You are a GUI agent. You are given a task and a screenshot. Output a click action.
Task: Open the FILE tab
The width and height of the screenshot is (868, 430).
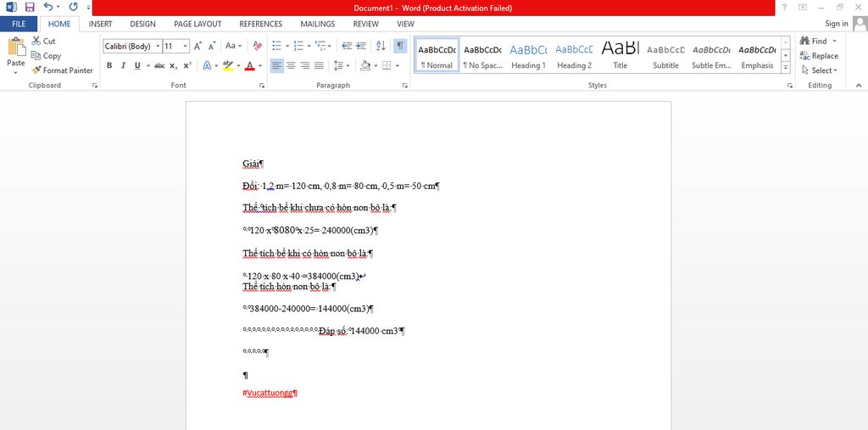[19, 24]
